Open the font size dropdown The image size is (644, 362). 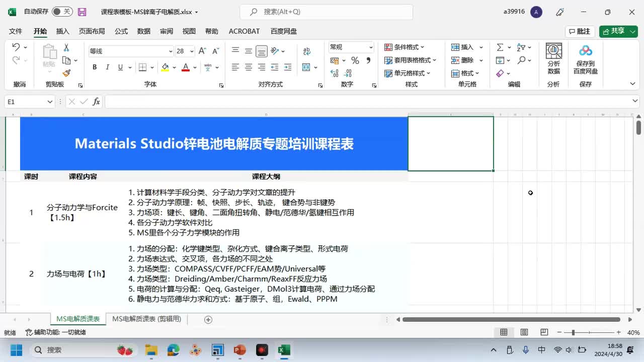(x=193, y=51)
